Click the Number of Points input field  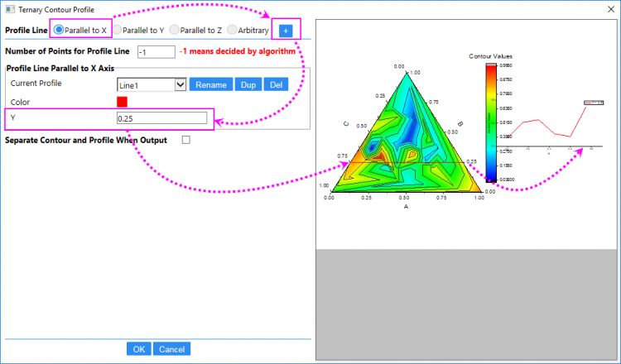pyautogui.click(x=156, y=51)
